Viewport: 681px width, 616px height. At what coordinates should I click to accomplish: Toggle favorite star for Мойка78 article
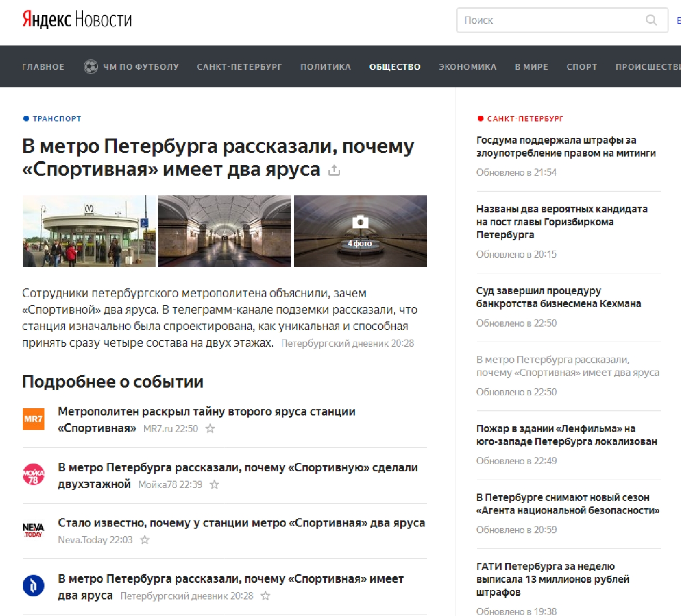tap(215, 484)
